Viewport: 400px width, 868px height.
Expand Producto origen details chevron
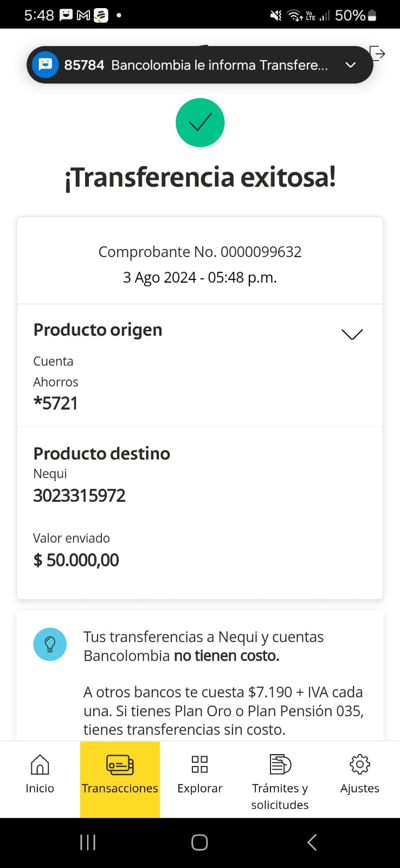[352, 334]
